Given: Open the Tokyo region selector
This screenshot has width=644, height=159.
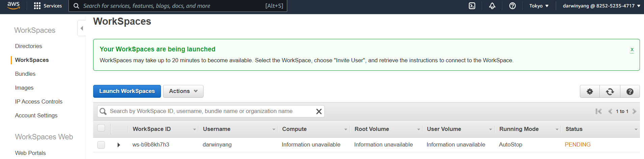Looking at the screenshot, I should (x=539, y=6).
